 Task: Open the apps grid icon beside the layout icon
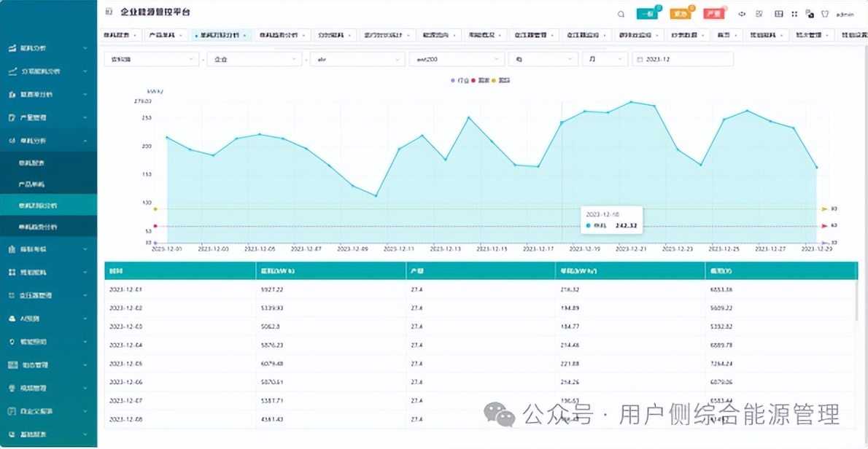794,13
